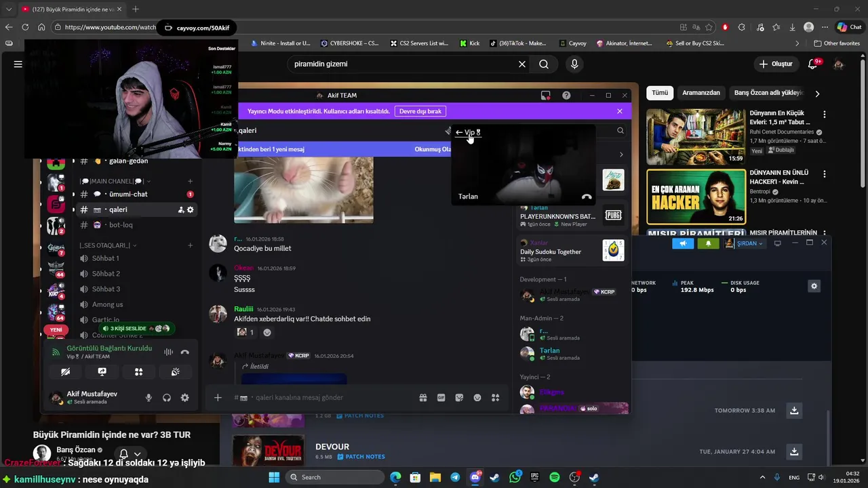Open Discord help question mark

[x=566, y=96]
